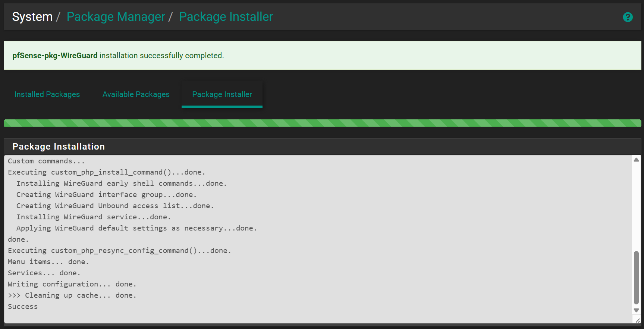Click the Writing configuration log line
This screenshot has height=329, width=644.
pos(72,284)
